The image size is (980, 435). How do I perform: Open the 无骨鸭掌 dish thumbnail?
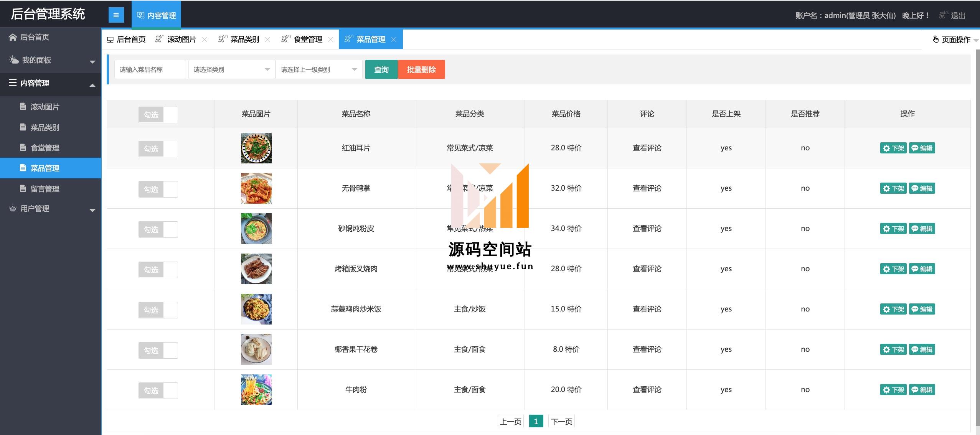pos(256,188)
